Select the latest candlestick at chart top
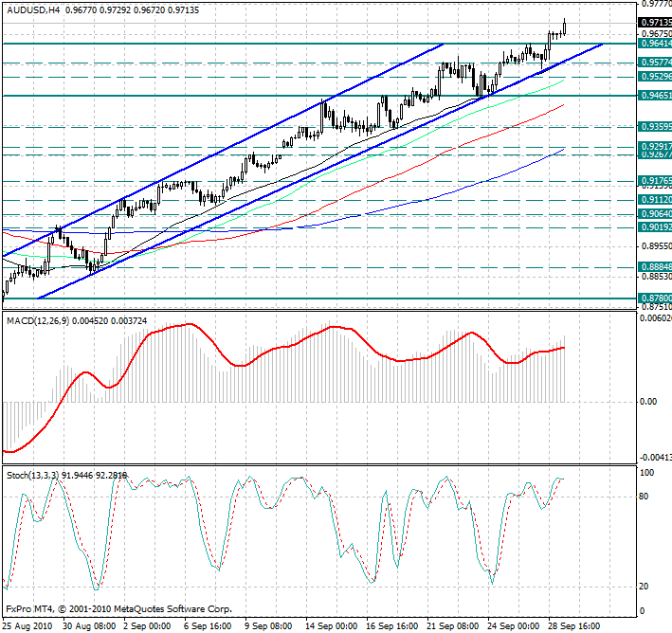Screen dimensions: 672x633 (x=565, y=27)
